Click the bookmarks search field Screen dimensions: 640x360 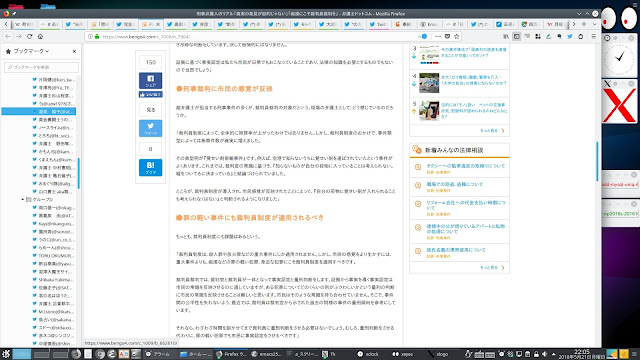41,67
